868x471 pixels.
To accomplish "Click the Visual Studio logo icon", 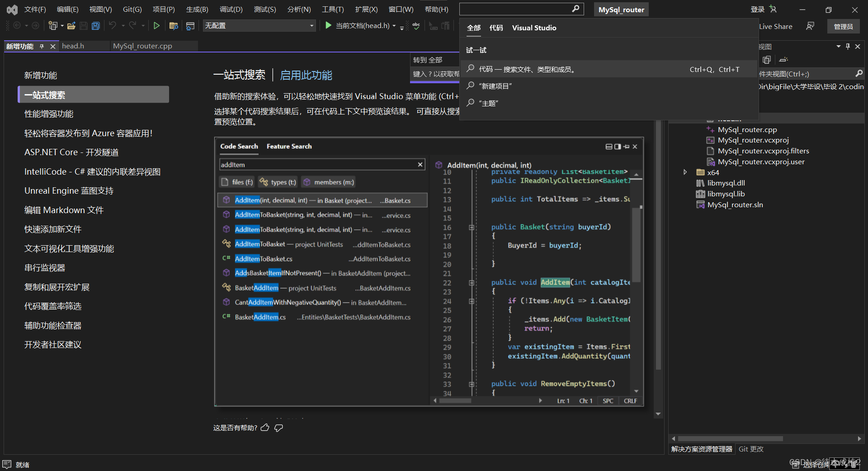I will (x=12, y=10).
